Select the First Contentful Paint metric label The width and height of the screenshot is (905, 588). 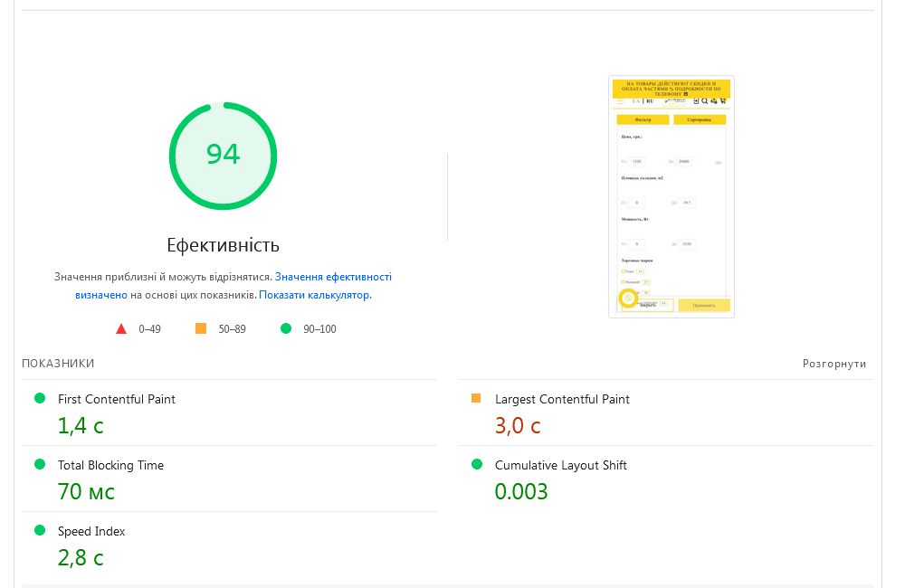[x=117, y=399]
